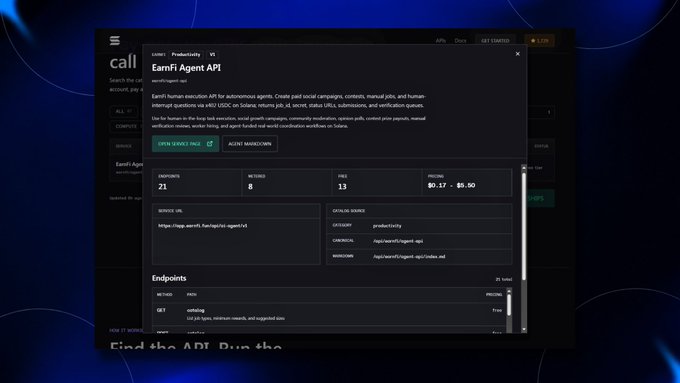680x383 pixels.
Task: Click the PRICING column header in endpoints table
Action: tap(494, 295)
